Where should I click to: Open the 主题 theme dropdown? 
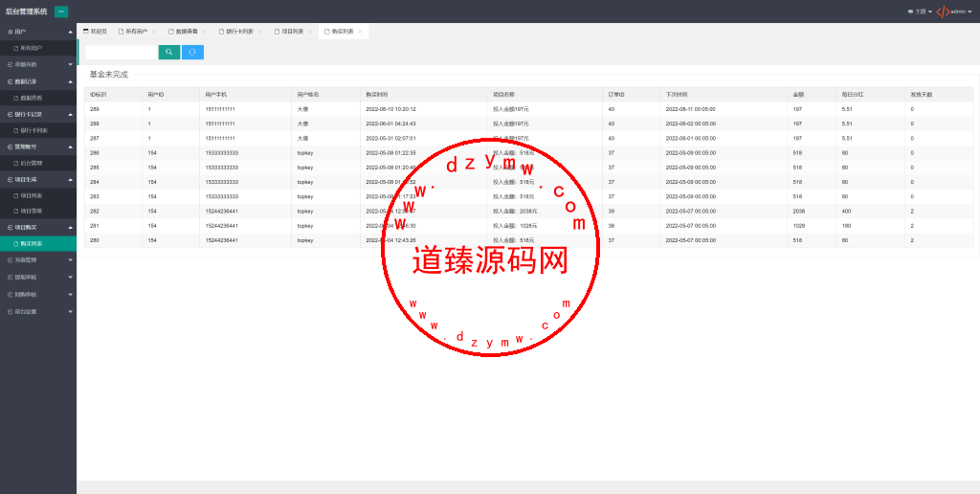click(920, 11)
